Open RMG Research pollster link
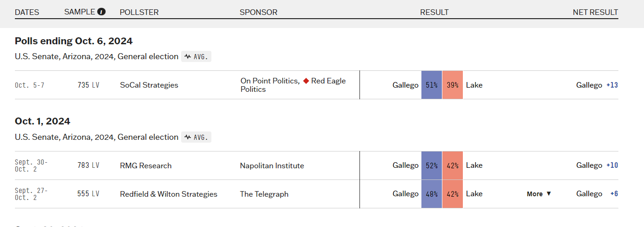644x227 pixels. pyautogui.click(x=146, y=165)
